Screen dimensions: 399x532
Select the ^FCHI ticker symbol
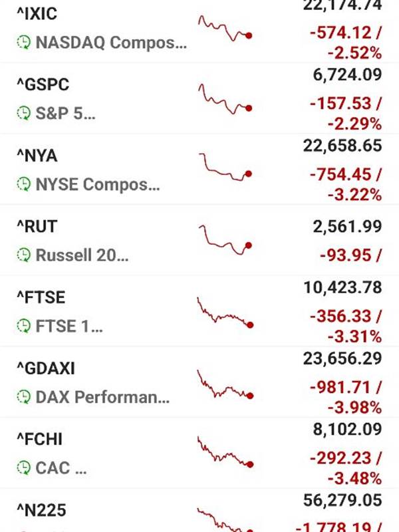click(40, 440)
